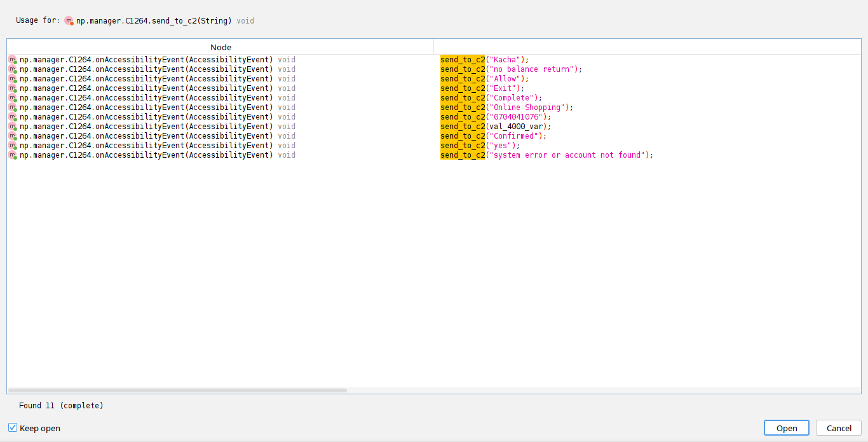
Task: Click method icon of the "Complete" usage row
Action: (12, 98)
